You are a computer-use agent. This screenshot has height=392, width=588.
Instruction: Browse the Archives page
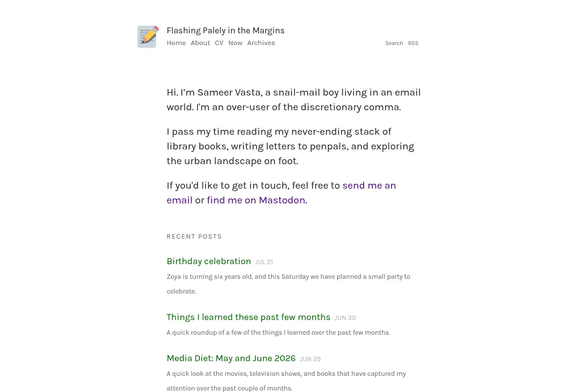(x=261, y=43)
